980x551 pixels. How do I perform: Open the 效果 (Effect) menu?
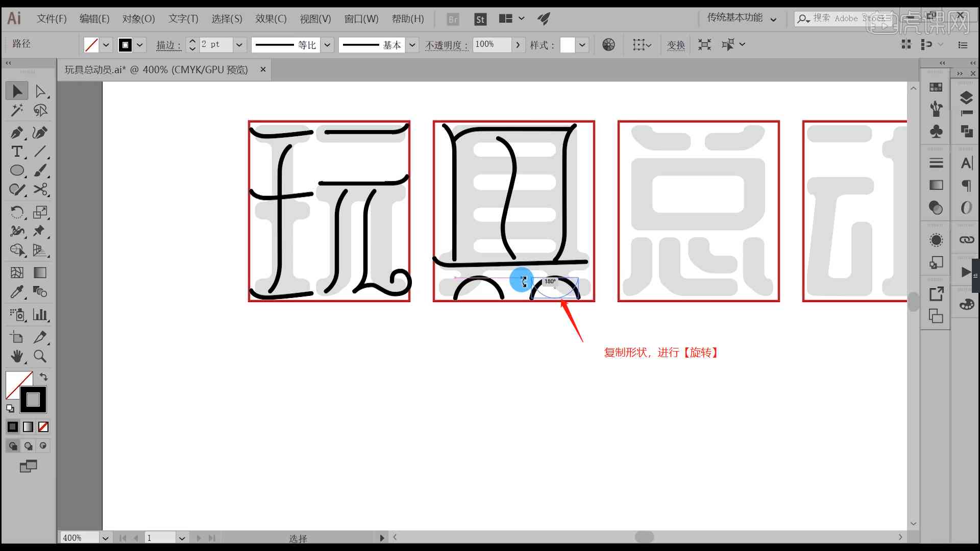(269, 18)
